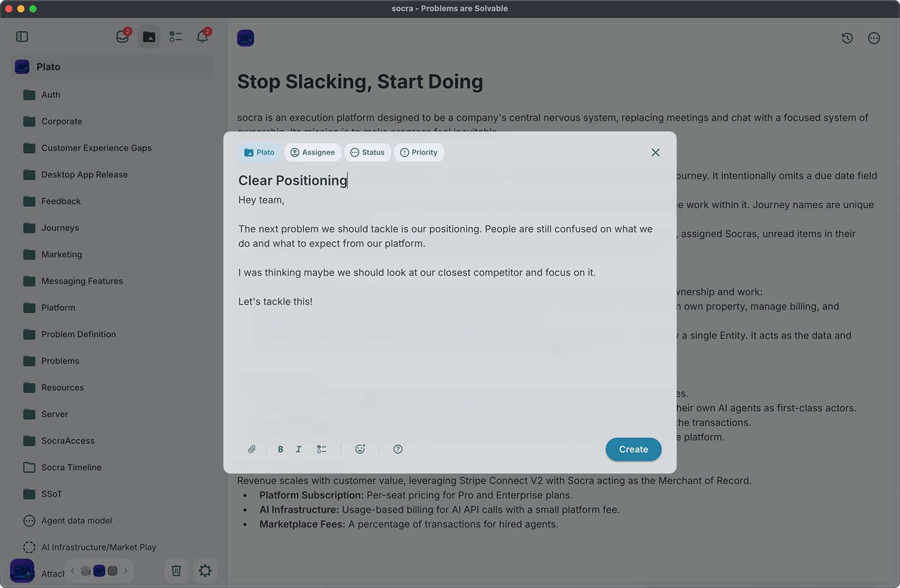900x588 pixels.
Task: Click the checklist icon in composer toolbar
Action: click(321, 449)
